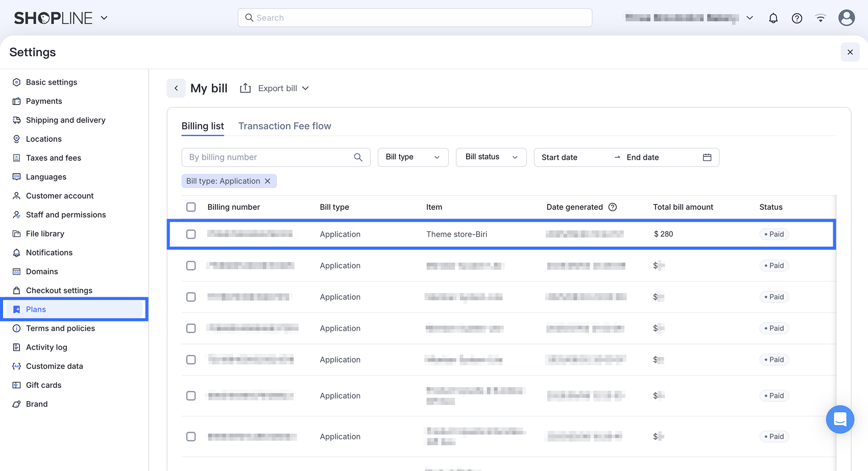Remove the Bill type: Application filter chip
Viewport: 868px width, 471px height.
click(268, 181)
